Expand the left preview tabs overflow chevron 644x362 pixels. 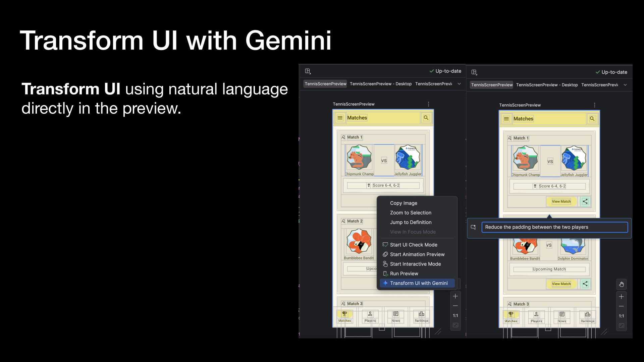(459, 84)
